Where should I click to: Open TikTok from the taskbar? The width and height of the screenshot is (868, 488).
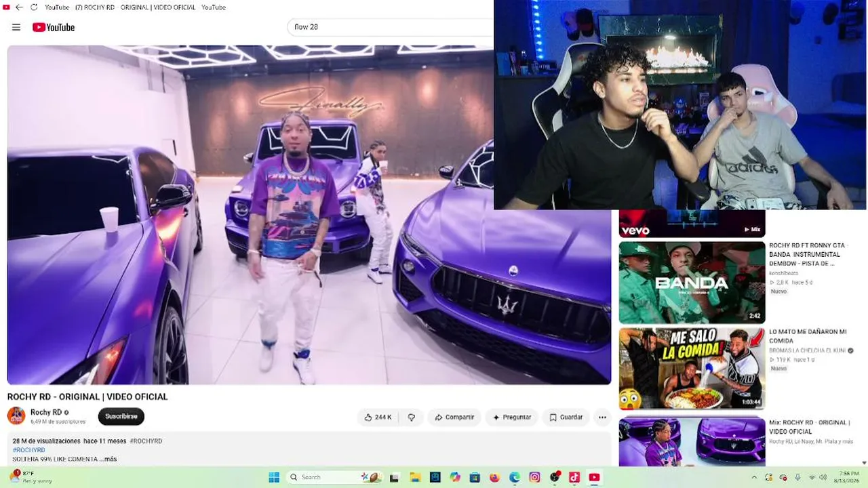click(574, 477)
